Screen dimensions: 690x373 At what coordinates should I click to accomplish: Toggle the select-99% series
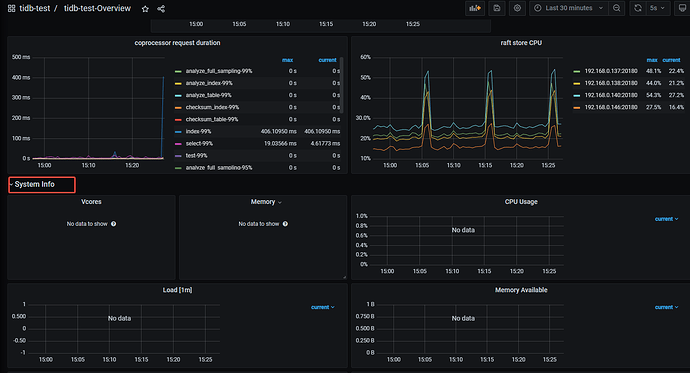[199, 144]
